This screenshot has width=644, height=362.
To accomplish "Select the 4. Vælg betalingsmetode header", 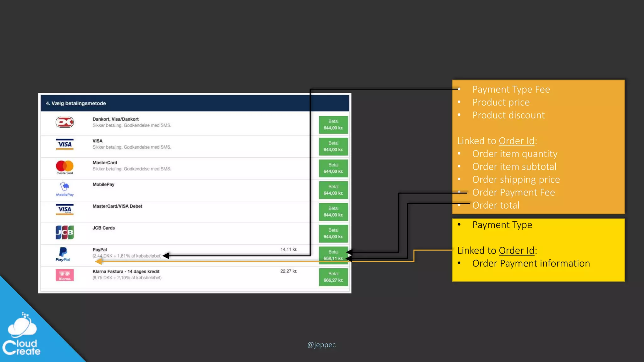I will 76,103.
